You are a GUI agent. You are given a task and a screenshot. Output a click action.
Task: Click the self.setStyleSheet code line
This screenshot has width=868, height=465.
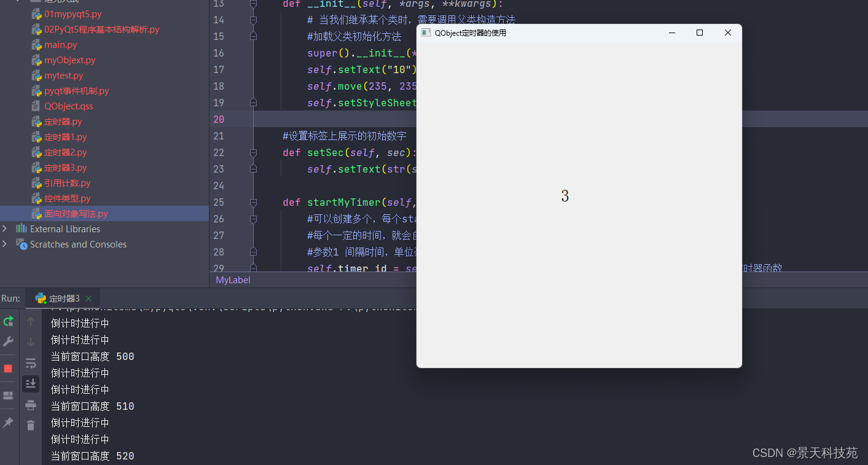[362, 103]
